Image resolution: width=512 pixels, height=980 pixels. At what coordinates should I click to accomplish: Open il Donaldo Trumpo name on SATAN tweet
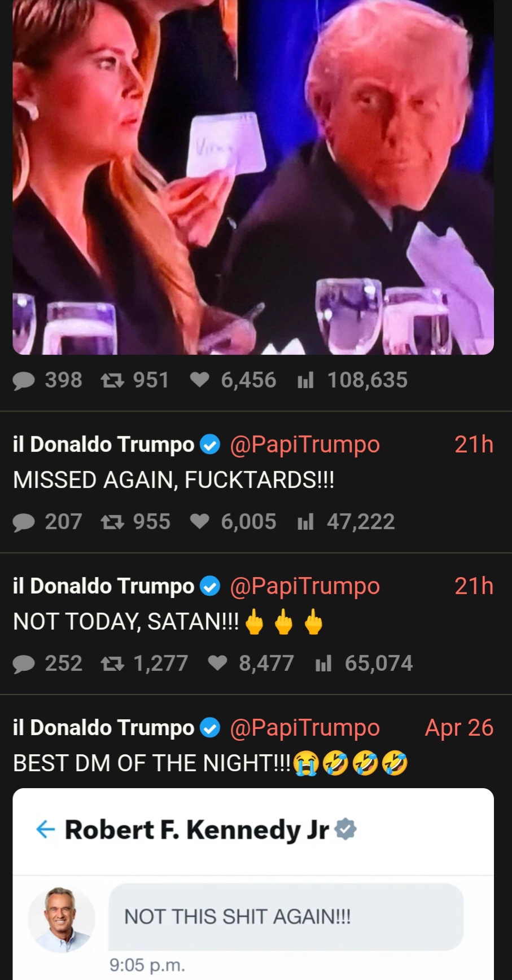[104, 586]
